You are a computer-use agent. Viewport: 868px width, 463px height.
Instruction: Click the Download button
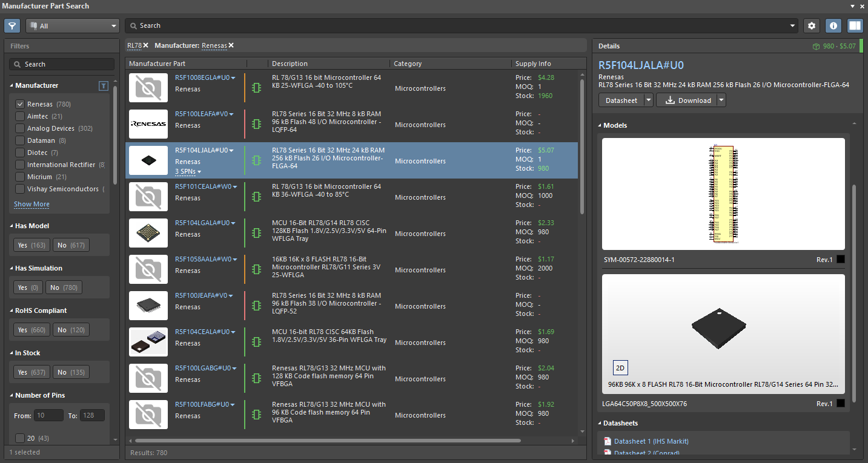[687, 100]
